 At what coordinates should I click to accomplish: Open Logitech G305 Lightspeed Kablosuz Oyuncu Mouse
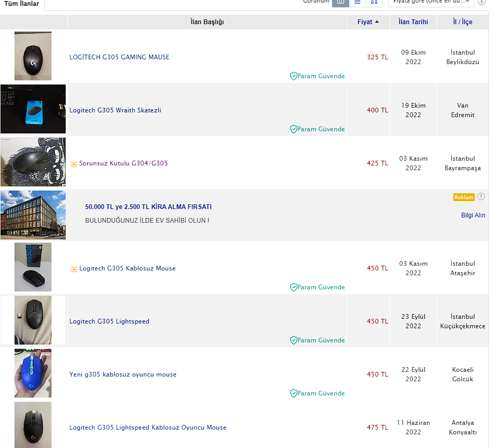[148, 428]
